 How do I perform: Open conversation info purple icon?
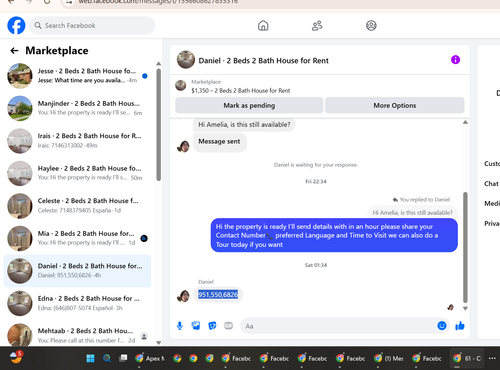[455, 60]
